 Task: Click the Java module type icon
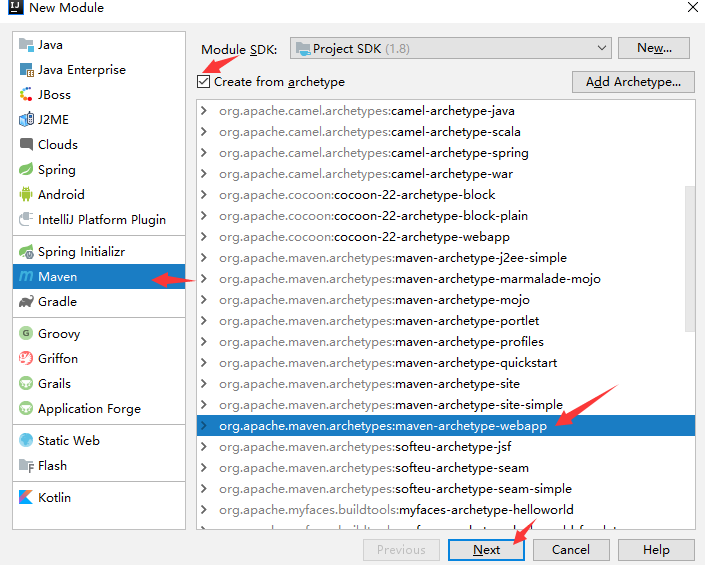(26, 45)
